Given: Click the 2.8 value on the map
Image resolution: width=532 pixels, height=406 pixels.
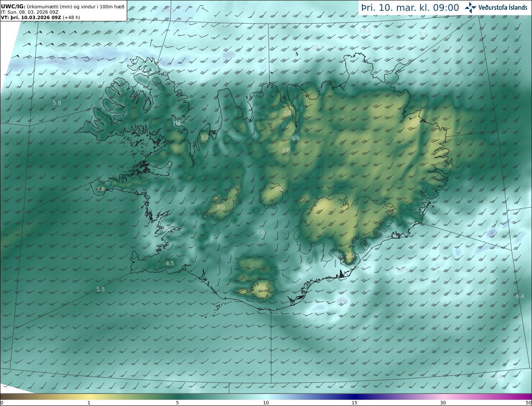Looking at the screenshot, I should tap(286, 150).
